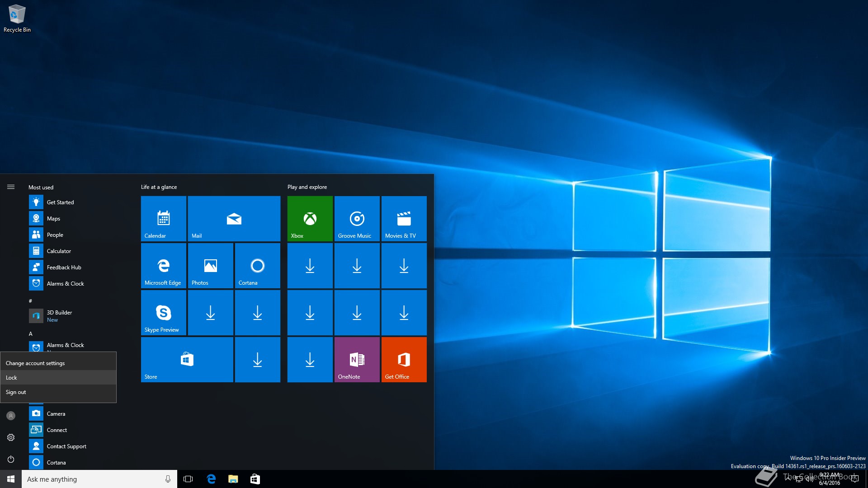Open the Mail tile
The width and height of the screenshot is (868, 488).
tap(234, 218)
